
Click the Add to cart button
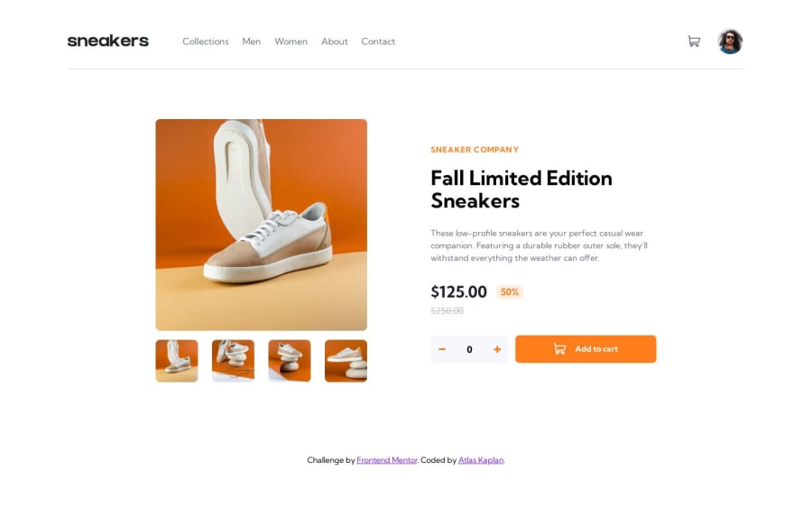point(586,349)
